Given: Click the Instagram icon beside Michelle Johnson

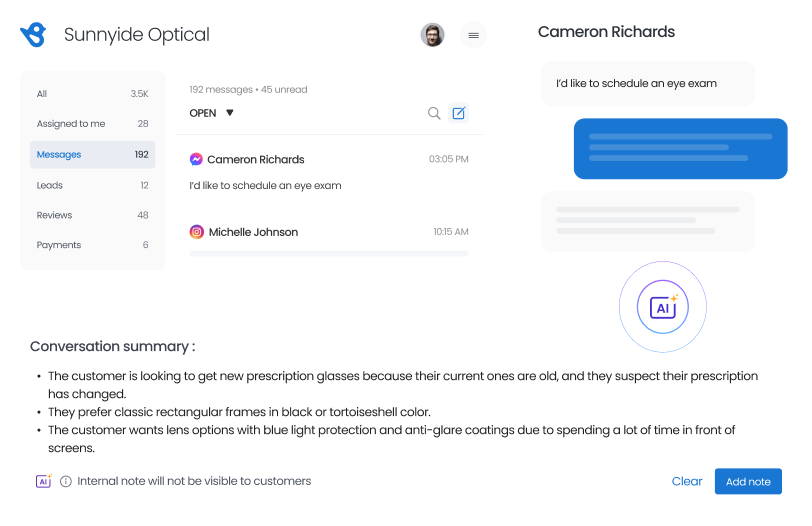Looking at the screenshot, I should tap(197, 232).
